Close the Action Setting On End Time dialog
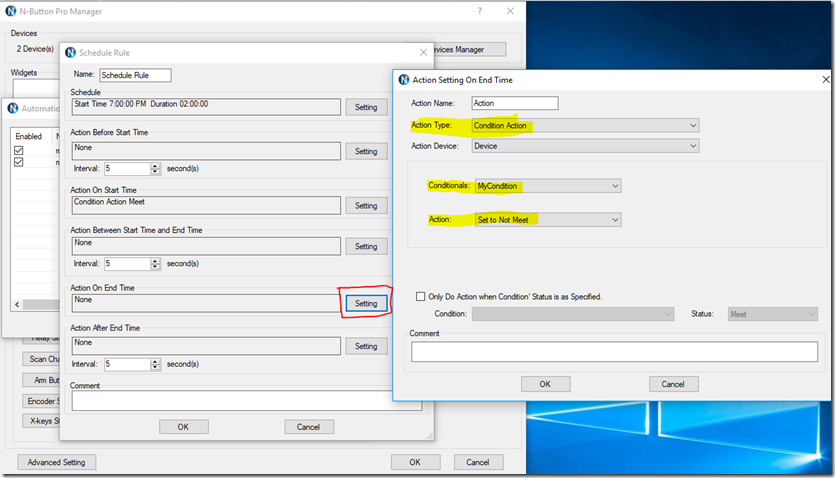 [826, 79]
